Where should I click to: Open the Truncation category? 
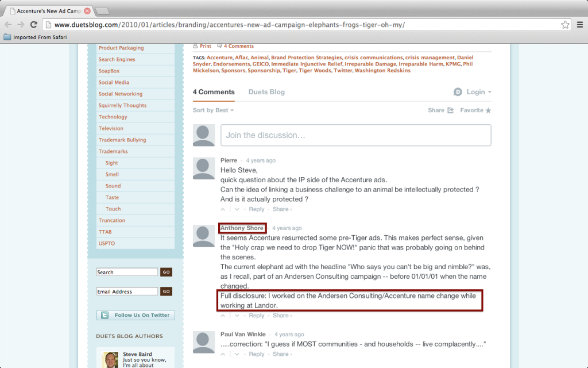(112, 220)
